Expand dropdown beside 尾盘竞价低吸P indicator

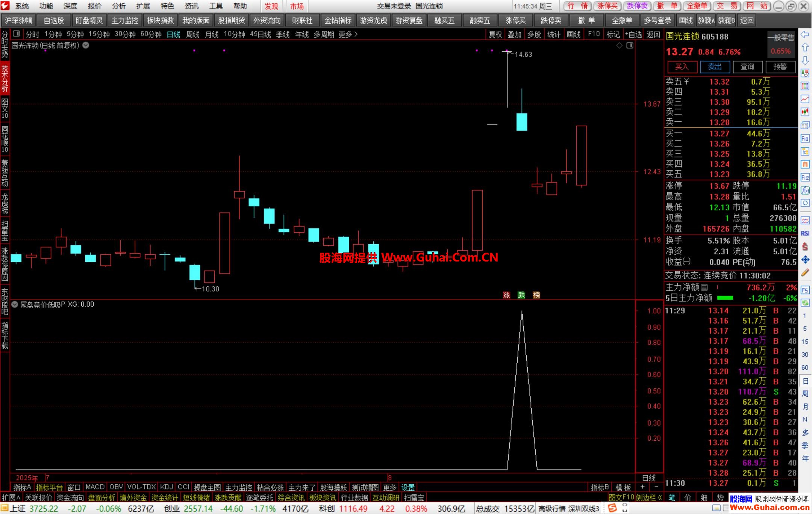(x=15, y=304)
